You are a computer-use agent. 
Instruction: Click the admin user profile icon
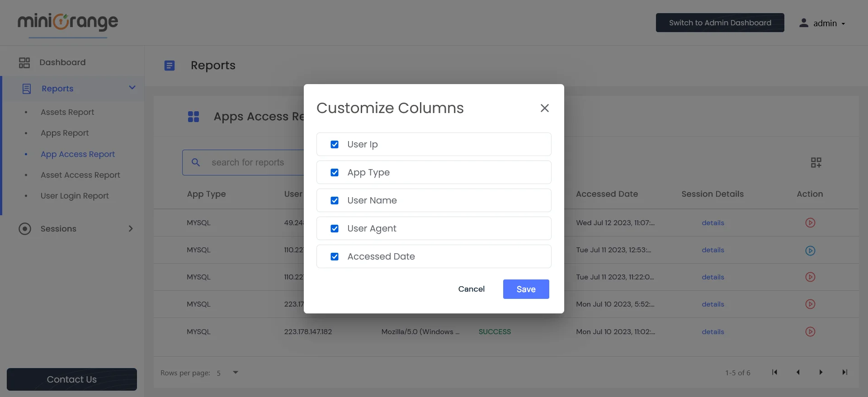[x=803, y=23]
